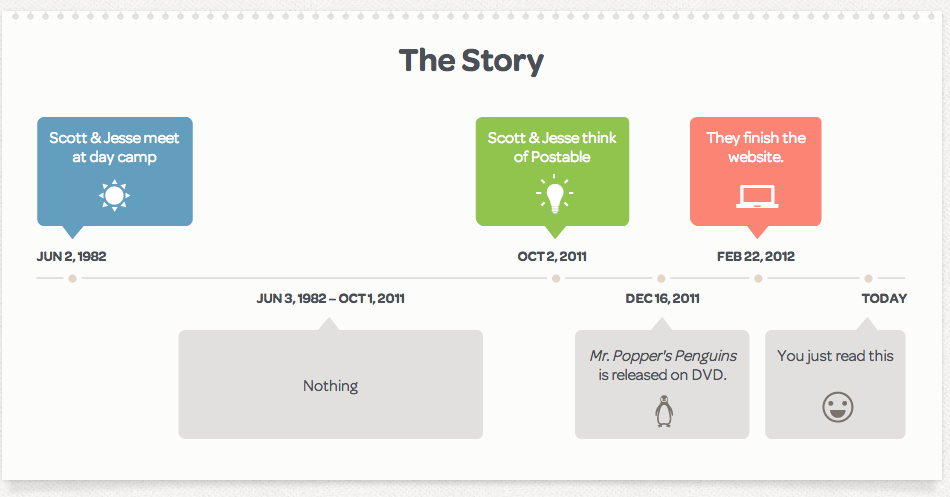Select the Today timeline dot

pos(868,278)
